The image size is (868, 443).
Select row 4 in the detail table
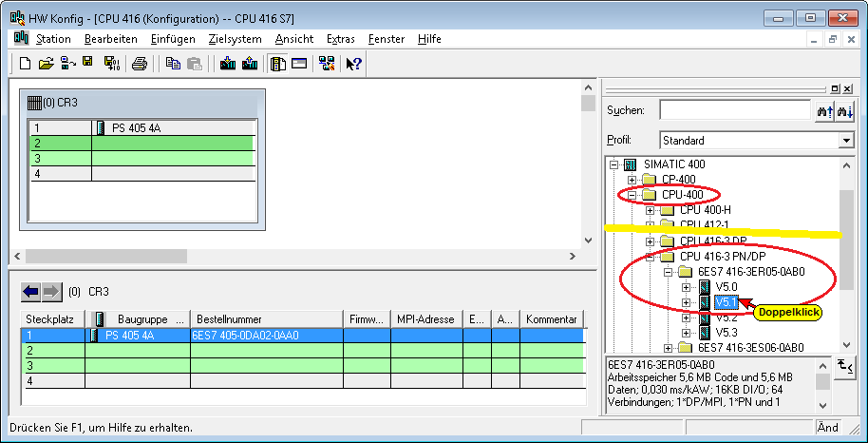303,380
